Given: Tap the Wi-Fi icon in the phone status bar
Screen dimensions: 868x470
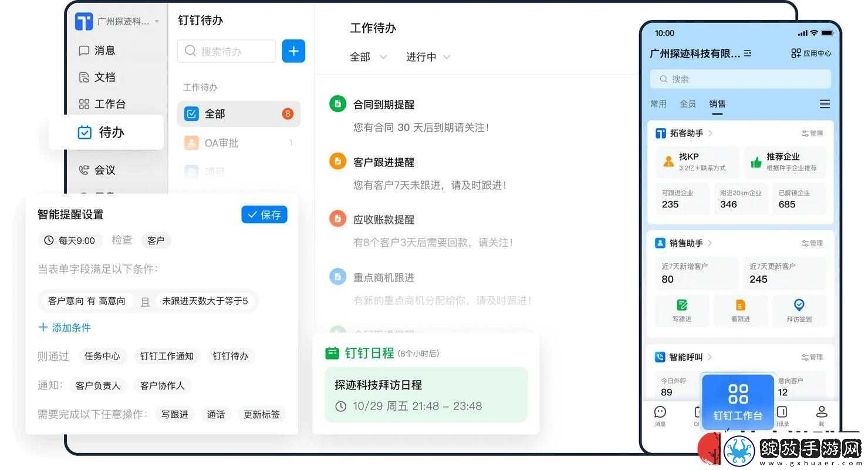Looking at the screenshot, I should 814,33.
